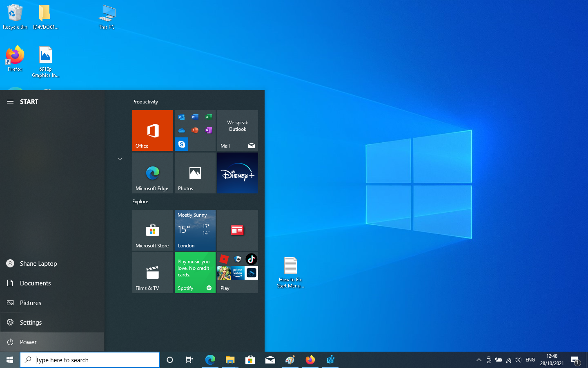Open the red News tile

[238, 230]
